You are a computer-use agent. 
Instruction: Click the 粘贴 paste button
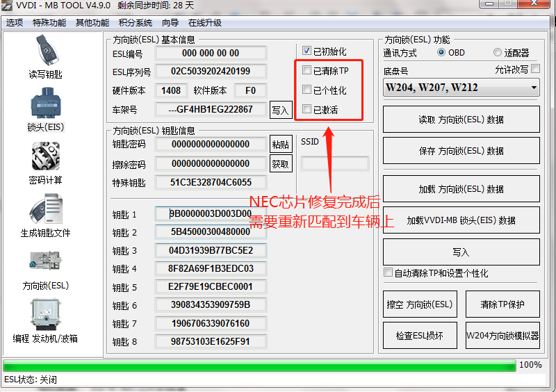pos(281,144)
